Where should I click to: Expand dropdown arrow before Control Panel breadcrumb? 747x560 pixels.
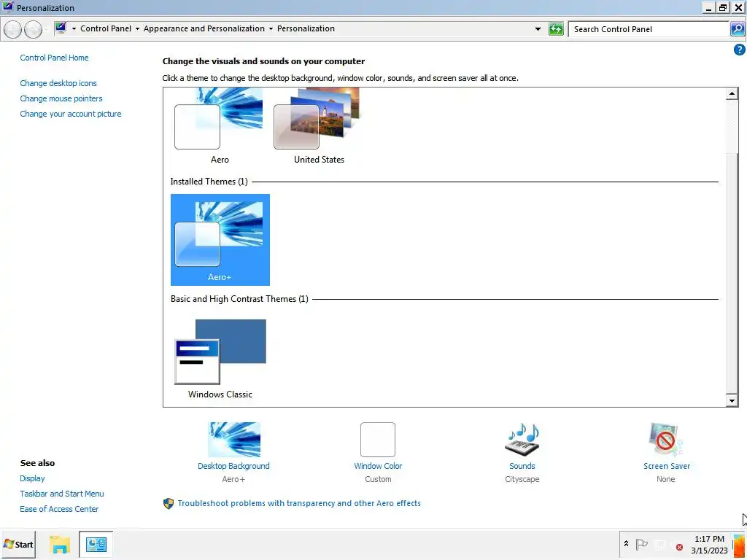click(74, 29)
